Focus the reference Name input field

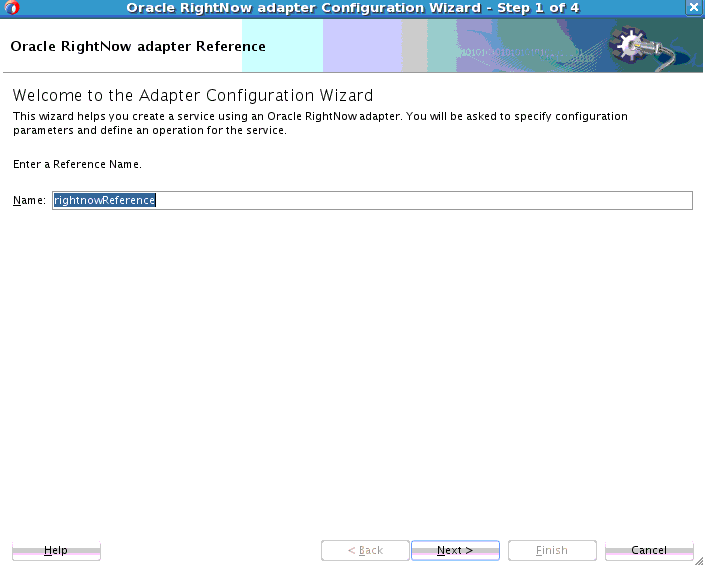coord(372,200)
